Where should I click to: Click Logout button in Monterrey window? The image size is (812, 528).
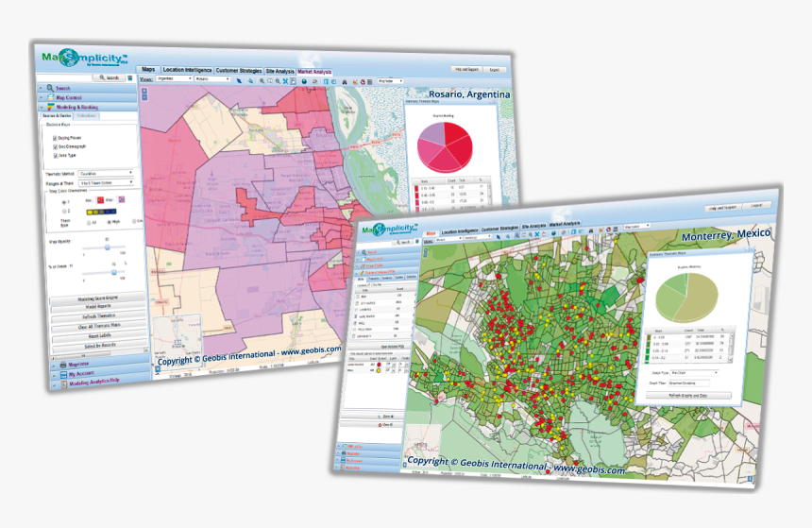click(x=756, y=206)
